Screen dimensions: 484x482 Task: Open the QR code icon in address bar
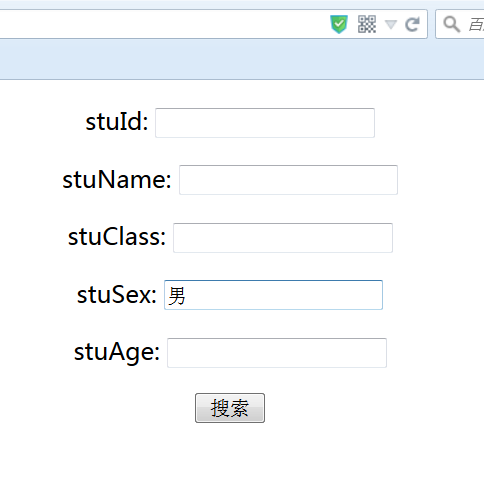pyautogui.click(x=367, y=24)
